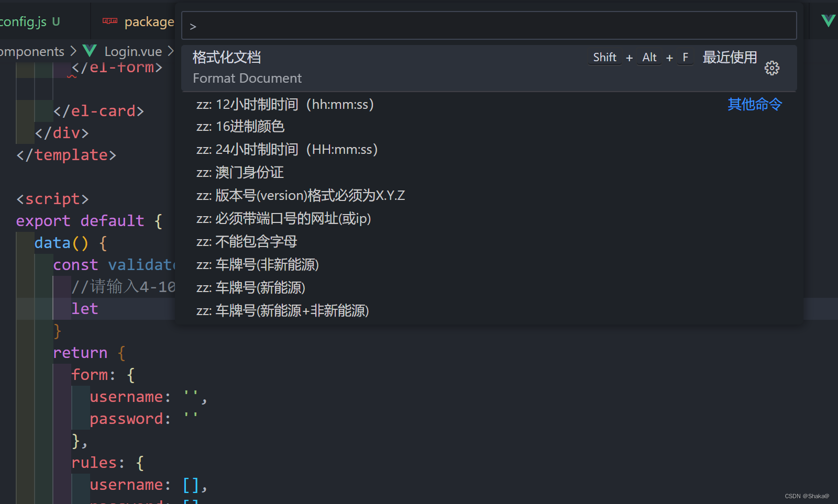The height and width of the screenshot is (504, 838).
Task: Click the Vue icon in breadcrumb
Action: 90,51
